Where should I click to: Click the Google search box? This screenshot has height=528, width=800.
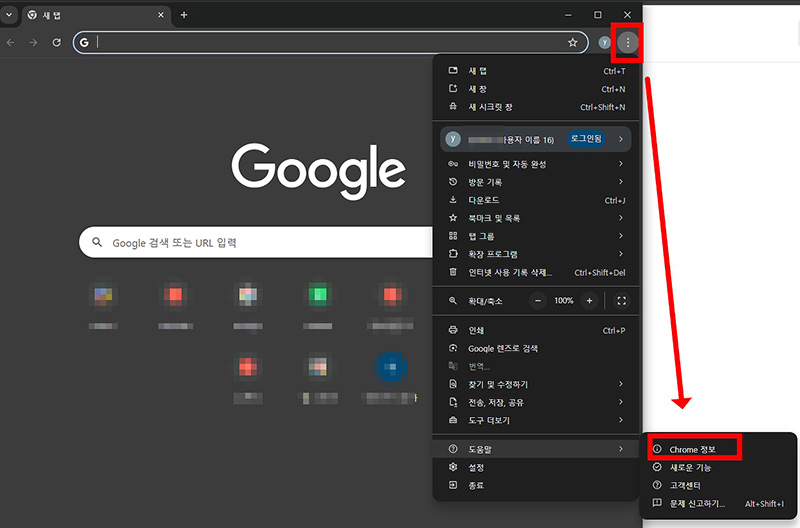coord(256,242)
